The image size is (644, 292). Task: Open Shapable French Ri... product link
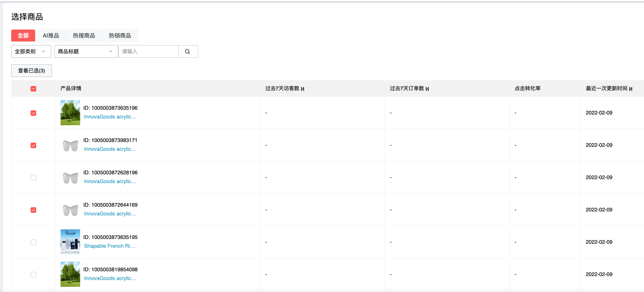tap(110, 246)
